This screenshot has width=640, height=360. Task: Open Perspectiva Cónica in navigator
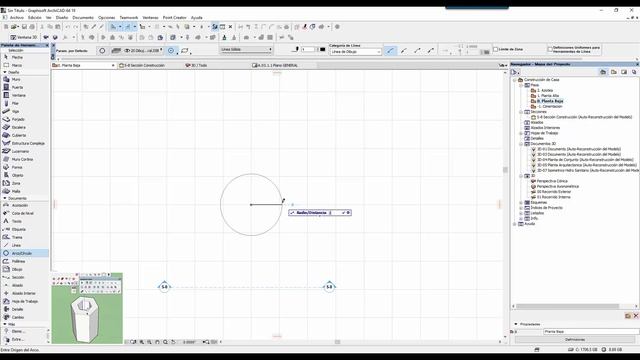tap(552, 181)
